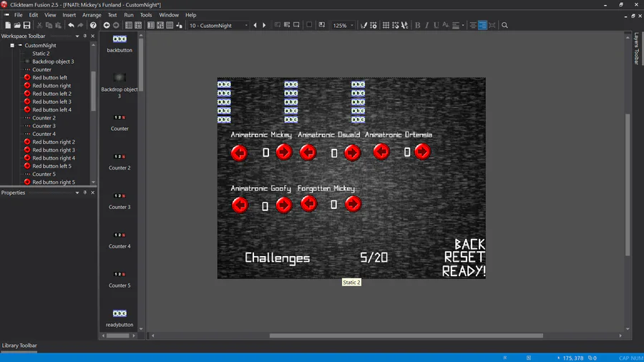Screen dimensions: 644x362
Task: Open Properties panel menu arrow
Action: coord(77,192)
